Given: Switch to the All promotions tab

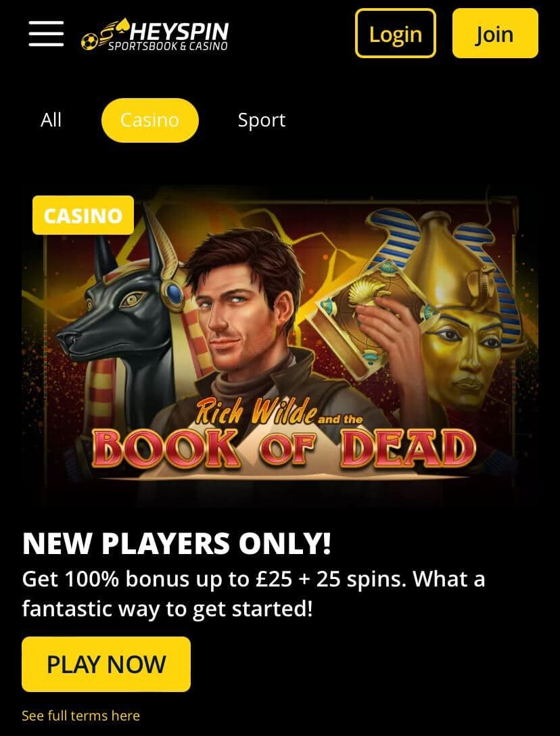Looking at the screenshot, I should [x=51, y=120].
